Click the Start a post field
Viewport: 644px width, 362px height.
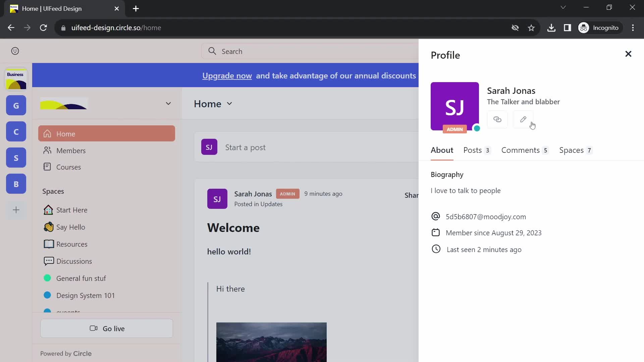[x=246, y=147]
